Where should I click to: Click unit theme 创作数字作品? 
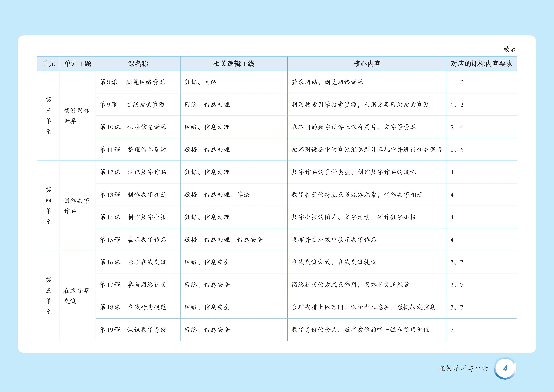coord(76,206)
